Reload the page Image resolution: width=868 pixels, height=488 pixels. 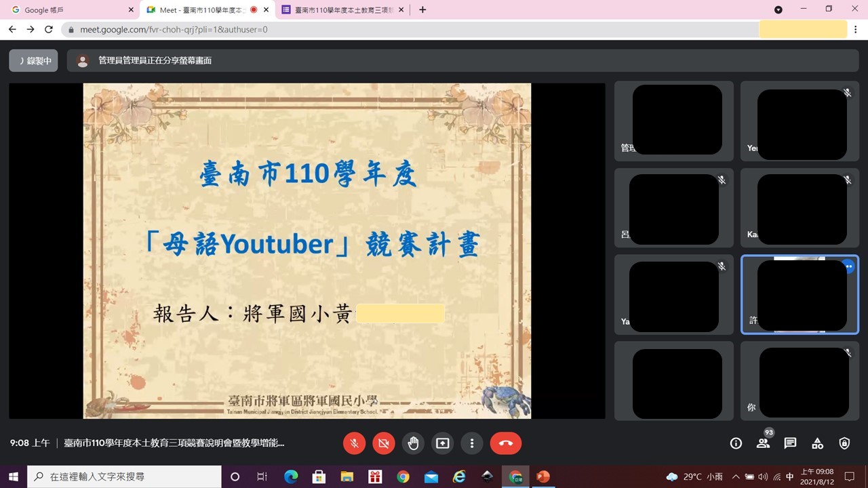click(x=49, y=30)
